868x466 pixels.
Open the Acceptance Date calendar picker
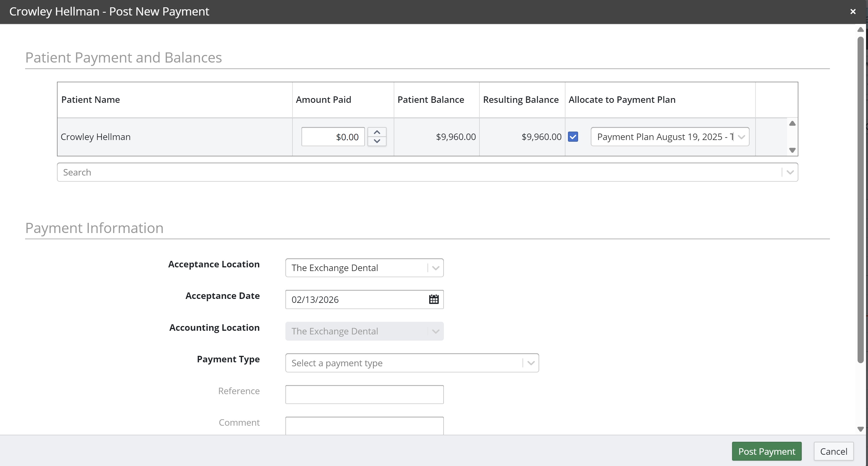[x=434, y=299]
